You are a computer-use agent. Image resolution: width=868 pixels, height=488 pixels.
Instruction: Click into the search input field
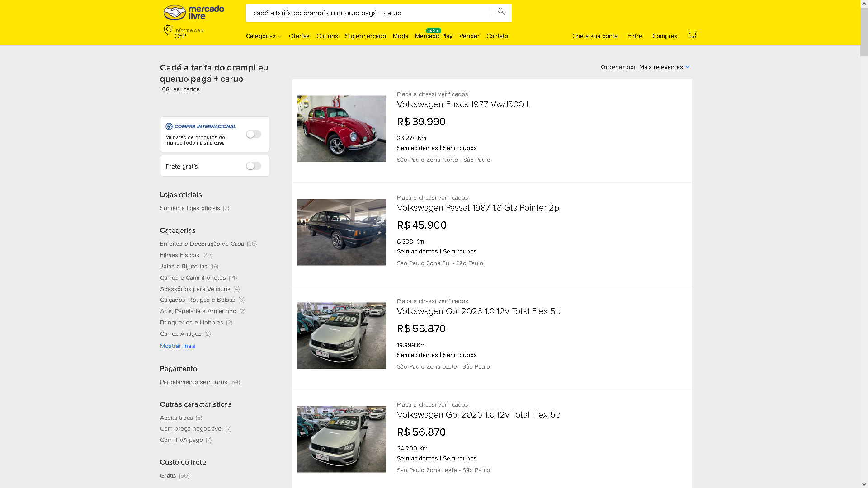click(368, 13)
